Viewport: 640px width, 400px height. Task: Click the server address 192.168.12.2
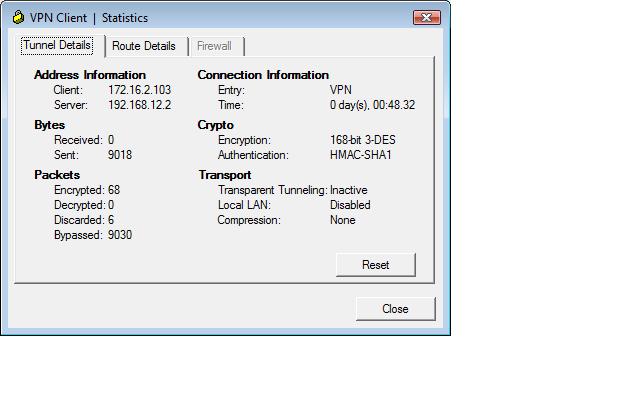pos(139,105)
